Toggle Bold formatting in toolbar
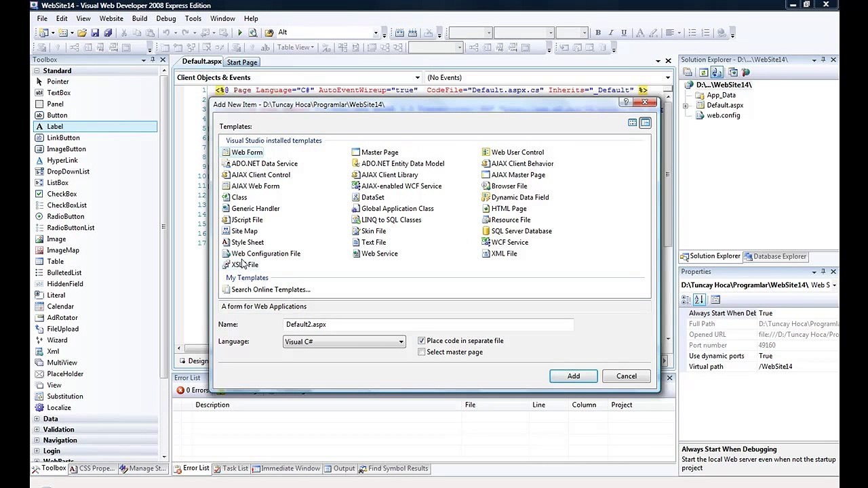The height and width of the screenshot is (488, 868). (x=597, y=33)
